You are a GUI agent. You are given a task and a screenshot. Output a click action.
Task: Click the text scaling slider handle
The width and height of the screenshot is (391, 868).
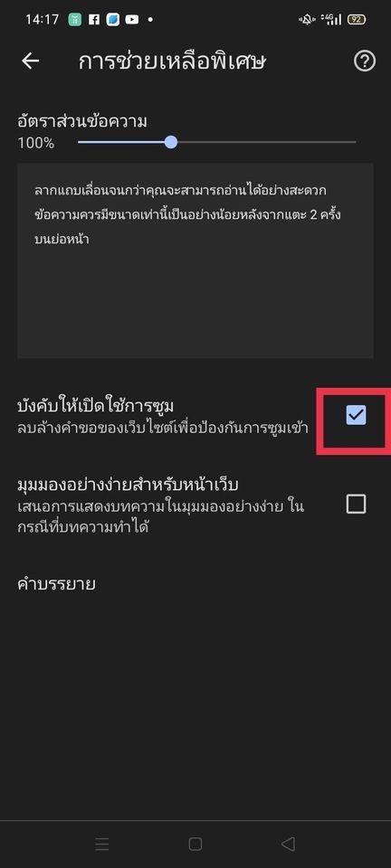[x=171, y=142]
